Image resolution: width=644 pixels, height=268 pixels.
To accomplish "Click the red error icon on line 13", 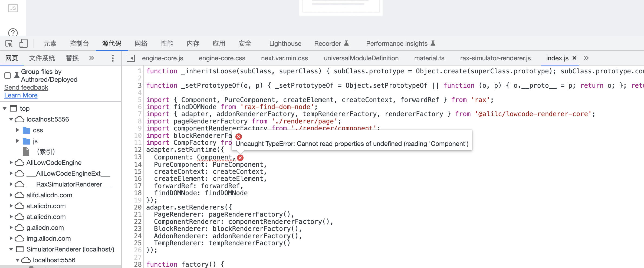I will pyautogui.click(x=240, y=158).
